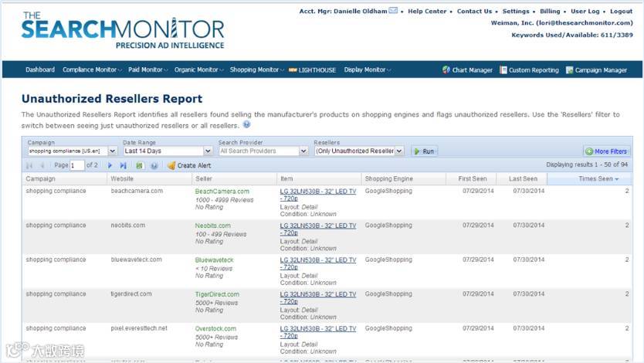The width and height of the screenshot is (644, 363).
Task: Select bluewaveteck.com website cell
Action: [137, 260]
